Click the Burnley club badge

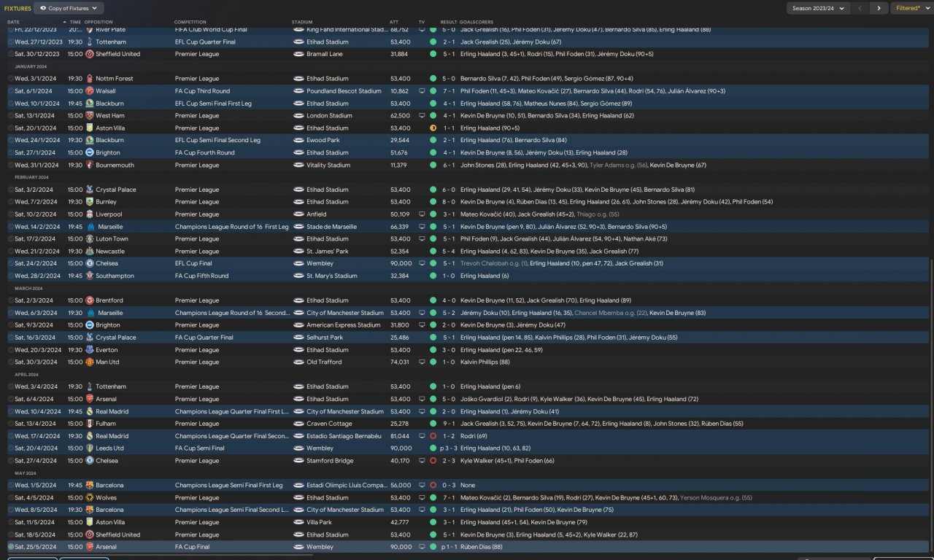pyautogui.click(x=89, y=202)
